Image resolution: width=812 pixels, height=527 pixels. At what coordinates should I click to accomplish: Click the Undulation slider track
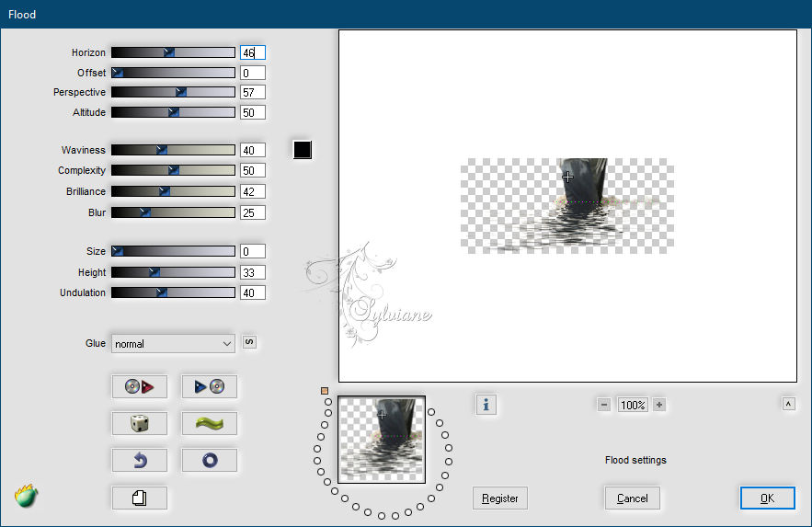click(173, 292)
